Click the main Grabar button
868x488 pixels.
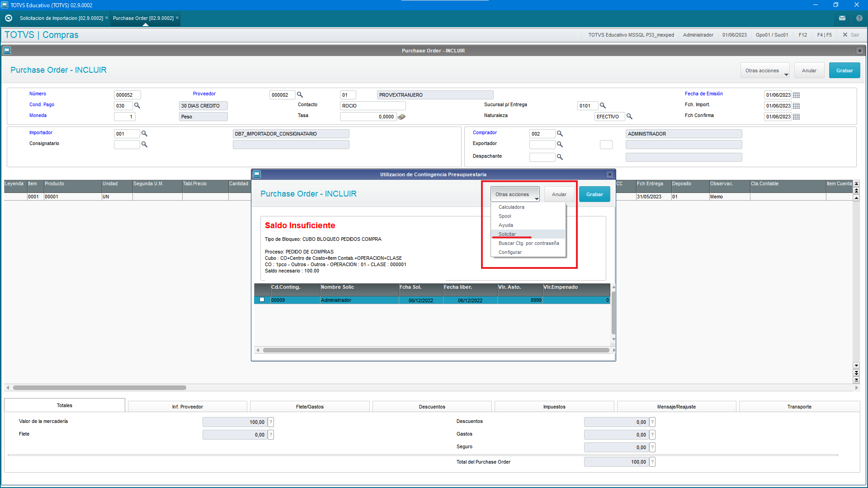click(844, 70)
